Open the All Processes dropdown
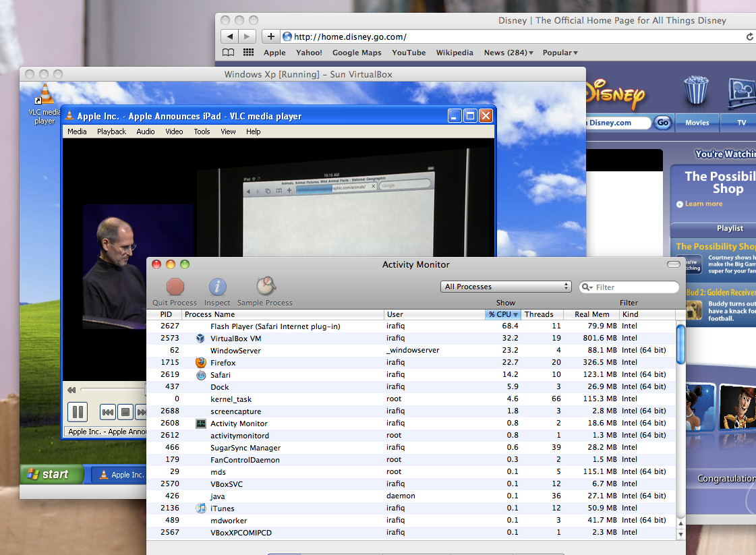Viewport: 756px width, 555px height. [x=506, y=287]
